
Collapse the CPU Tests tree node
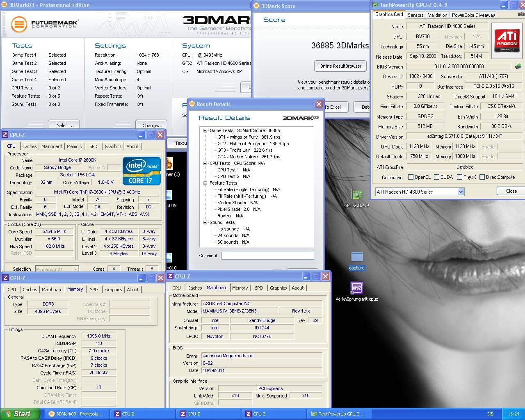tap(205, 163)
